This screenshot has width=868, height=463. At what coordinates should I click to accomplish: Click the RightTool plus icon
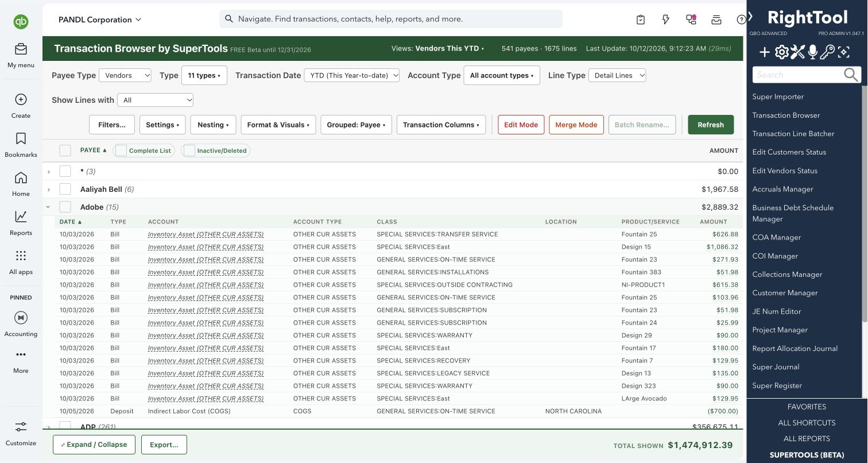tap(765, 53)
